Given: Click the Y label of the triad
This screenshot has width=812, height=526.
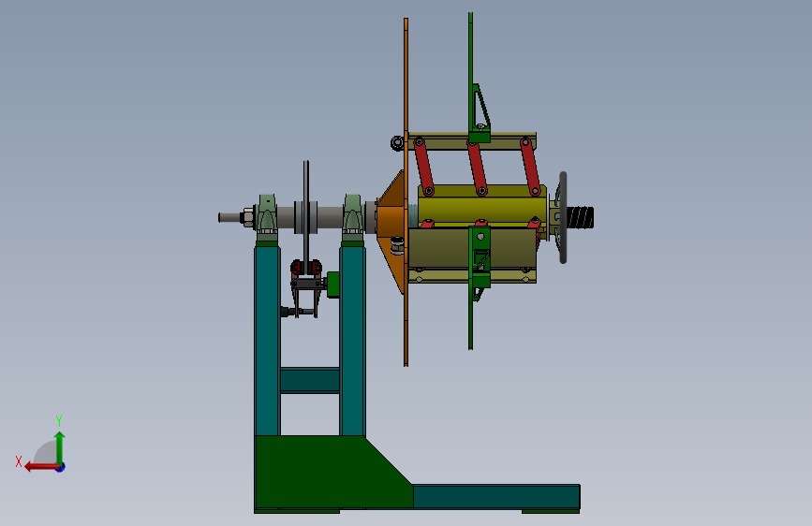Looking at the screenshot, I should click(x=59, y=420).
